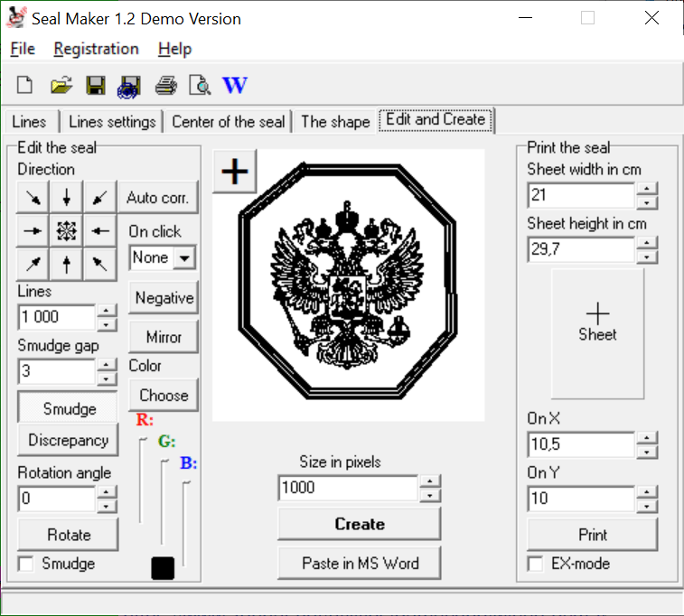Click Choose color button
The height and width of the screenshot is (616, 684).
pyautogui.click(x=164, y=396)
